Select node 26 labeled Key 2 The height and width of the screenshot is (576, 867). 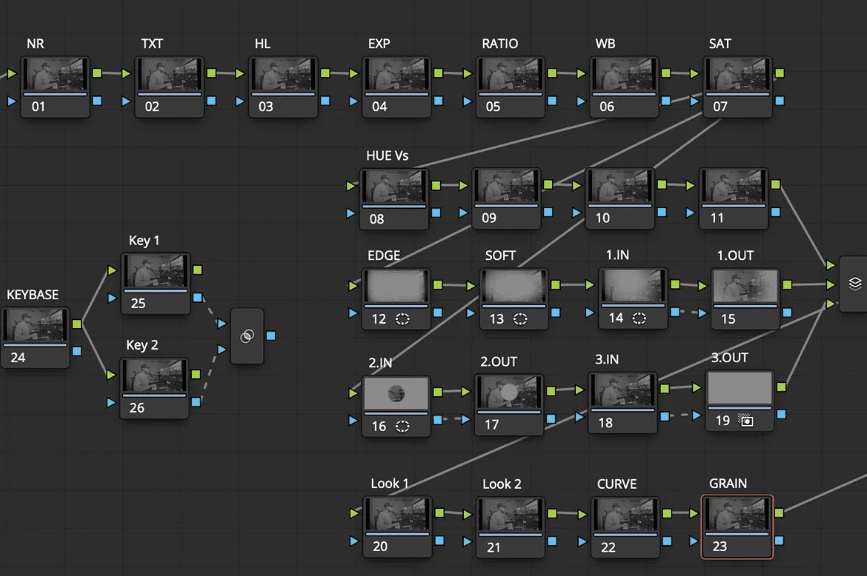(154, 389)
